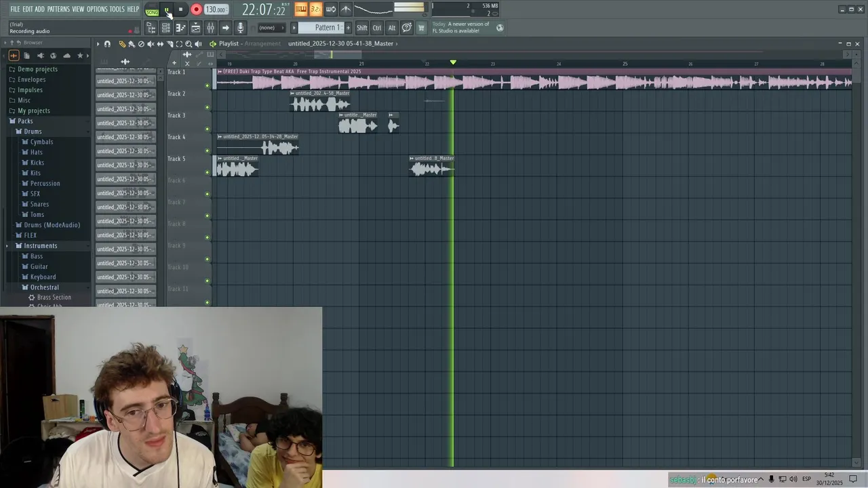Show the browser audio waveform tab
The height and width of the screenshot is (488, 868).
click(14, 56)
